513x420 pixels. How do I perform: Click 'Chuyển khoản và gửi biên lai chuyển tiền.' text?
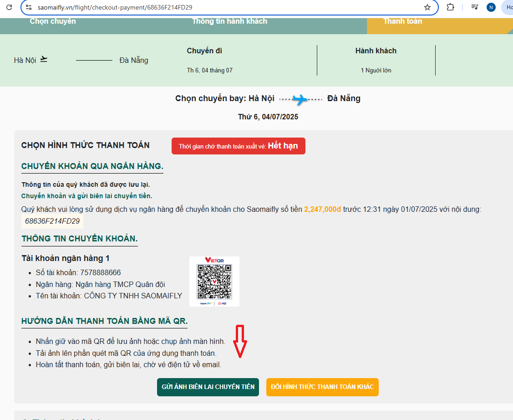(x=86, y=196)
